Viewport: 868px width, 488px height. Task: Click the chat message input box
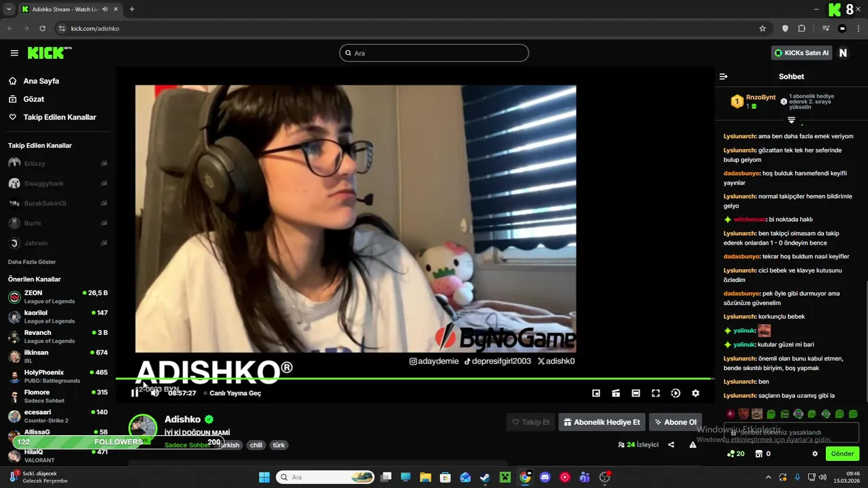[791, 432]
